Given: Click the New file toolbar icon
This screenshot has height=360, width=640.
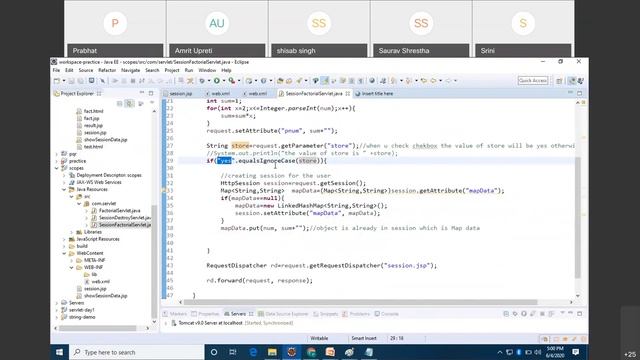Looking at the screenshot, I should [57, 81].
